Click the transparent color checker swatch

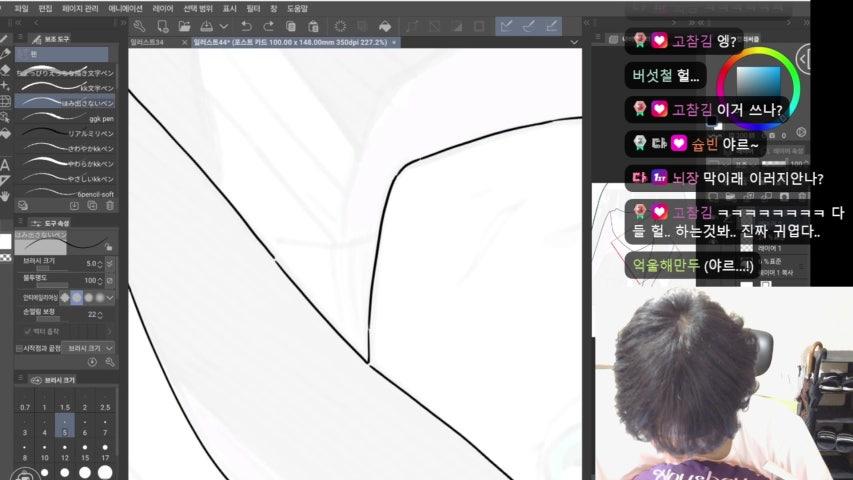pos(5,257)
